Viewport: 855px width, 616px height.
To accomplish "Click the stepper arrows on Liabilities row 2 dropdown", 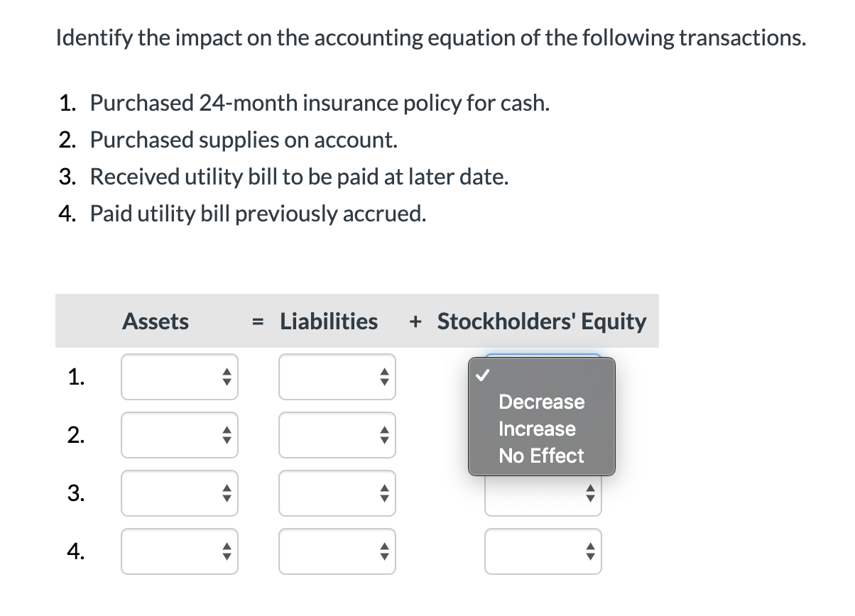I will pos(383,435).
